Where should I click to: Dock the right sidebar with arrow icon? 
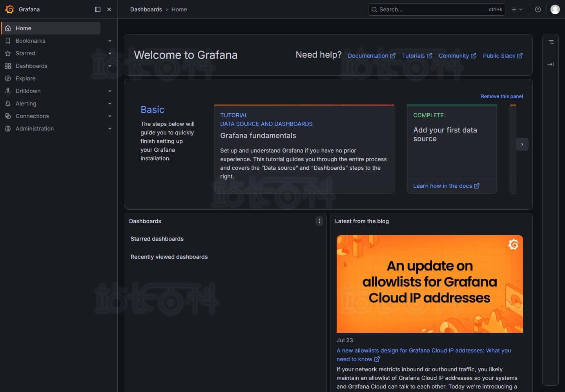click(x=551, y=64)
